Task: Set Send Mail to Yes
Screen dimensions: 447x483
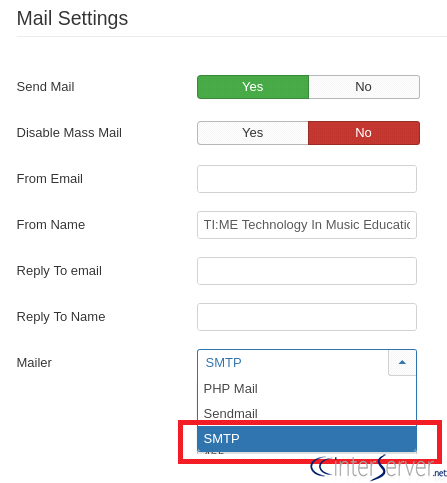Action: point(253,87)
